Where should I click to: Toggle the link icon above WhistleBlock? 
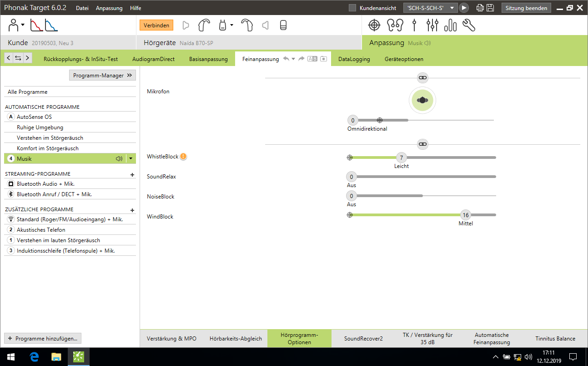click(x=422, y=144)
